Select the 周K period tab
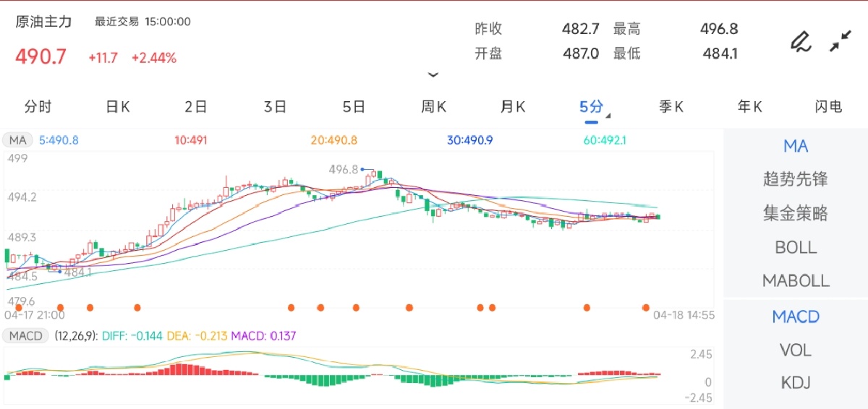The width and height of the screenshot is (868, 409). (x=433, y=107)
